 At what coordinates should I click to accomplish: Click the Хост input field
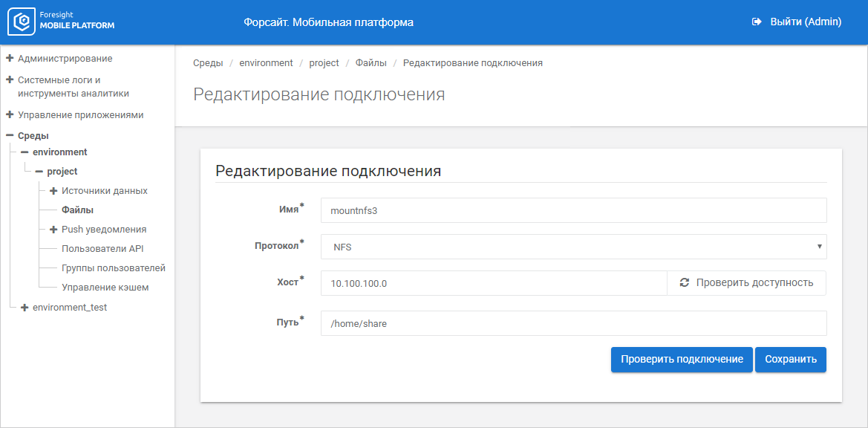pos(494,283)
